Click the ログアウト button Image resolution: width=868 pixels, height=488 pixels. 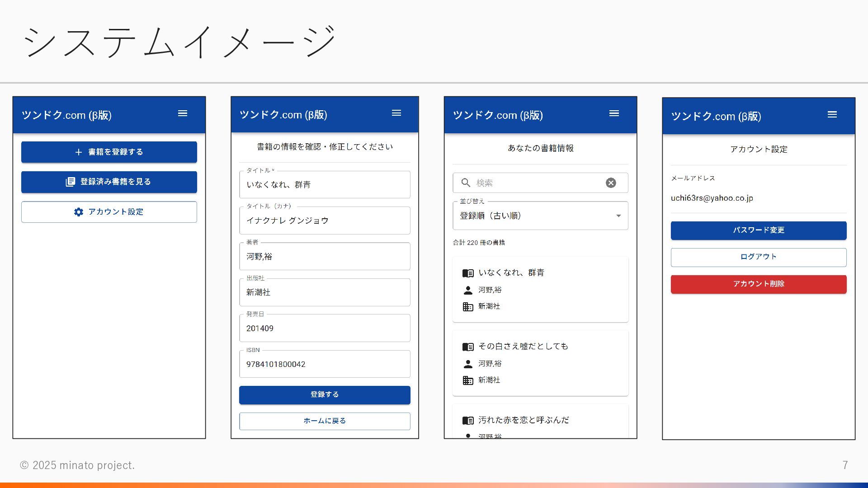pyautogui.click(x=758, y=257)
